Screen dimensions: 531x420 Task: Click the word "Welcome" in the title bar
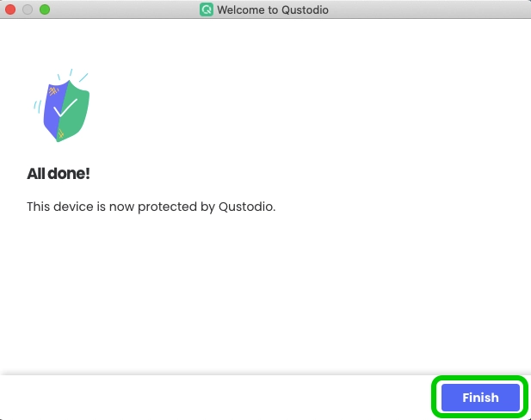241,9
